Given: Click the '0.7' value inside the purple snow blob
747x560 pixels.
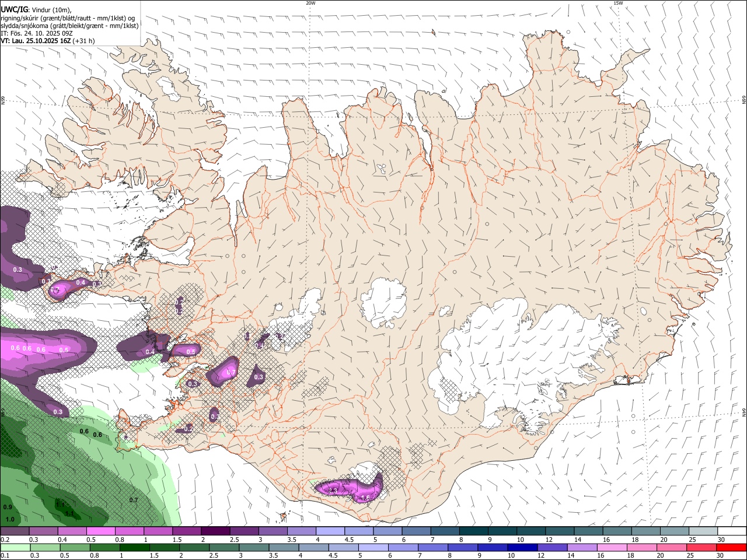Looking at the screenshot, I should pos(231,372).
